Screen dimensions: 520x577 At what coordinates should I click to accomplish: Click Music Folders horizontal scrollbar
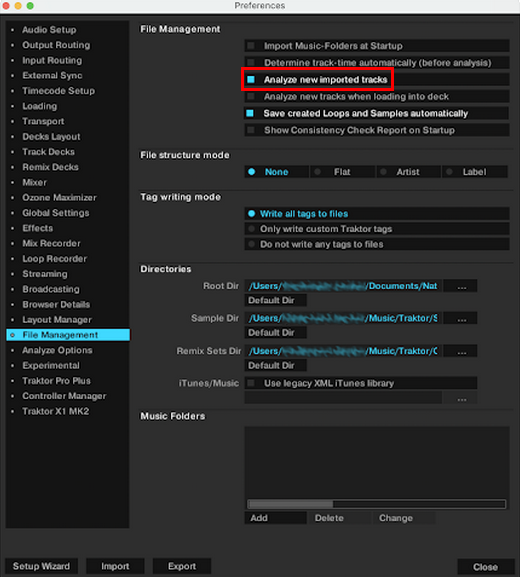tap(377, 504)
